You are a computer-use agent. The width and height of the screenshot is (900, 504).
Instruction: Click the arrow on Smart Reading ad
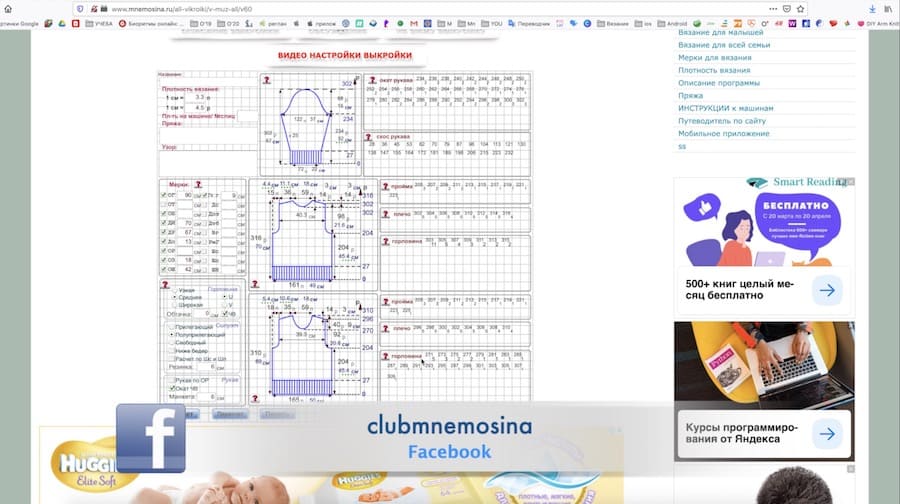pyautogui.click(x=827, y=290)
